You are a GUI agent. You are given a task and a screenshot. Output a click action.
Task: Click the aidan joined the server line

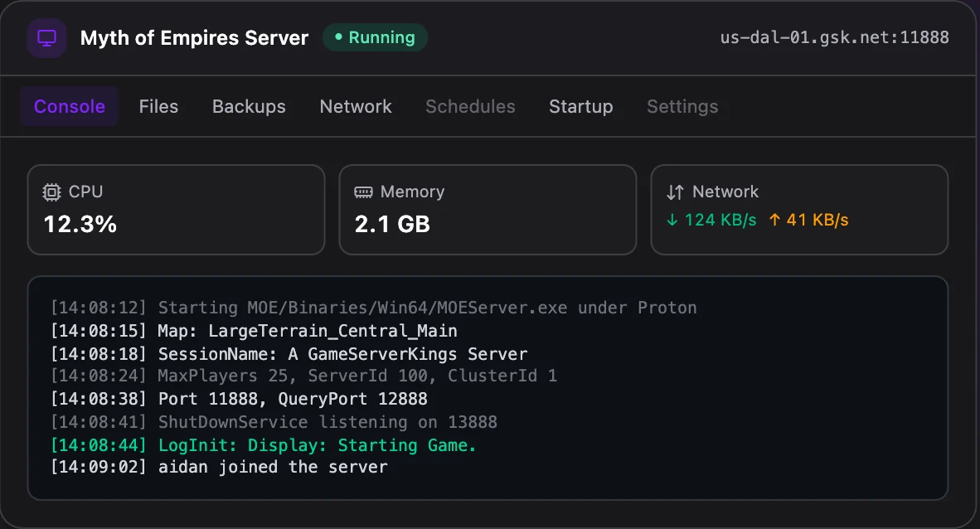219,467
